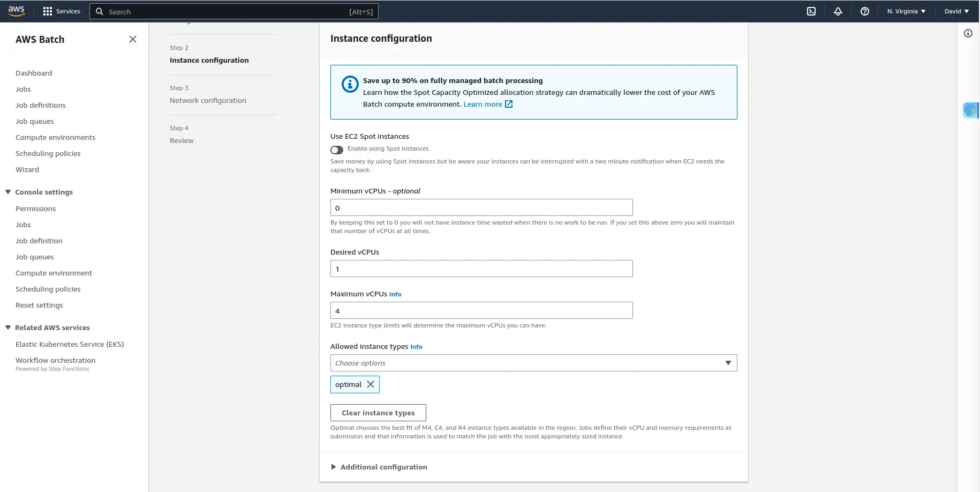Open Jobs under AWS Batch navigation

tap(23, 89)
